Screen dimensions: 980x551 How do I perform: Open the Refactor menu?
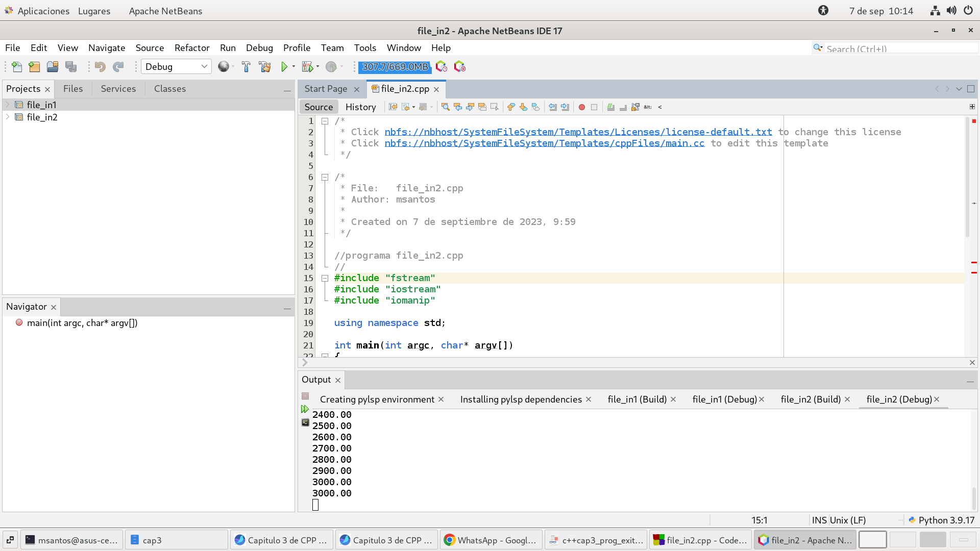[192, 48]
